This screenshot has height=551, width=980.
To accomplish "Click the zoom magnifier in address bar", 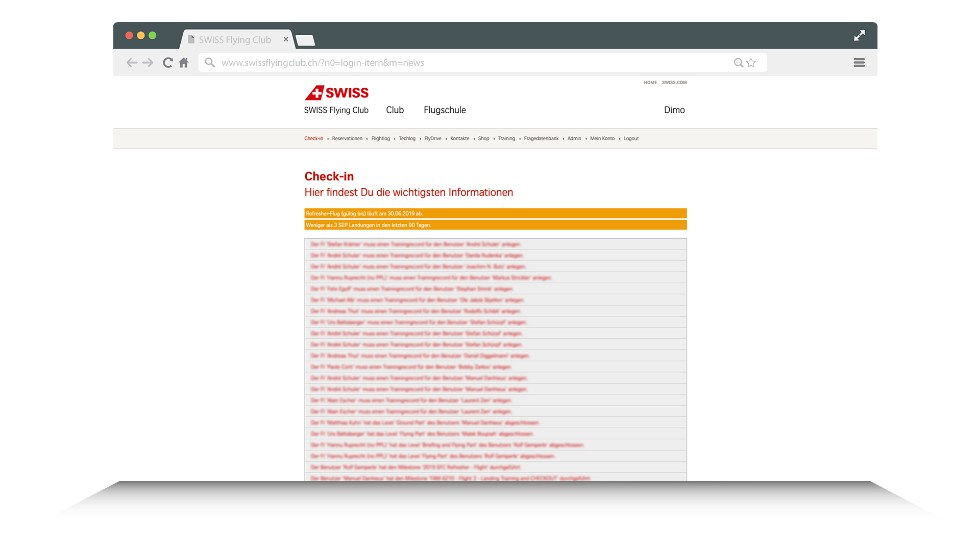I will click(738, 63).
